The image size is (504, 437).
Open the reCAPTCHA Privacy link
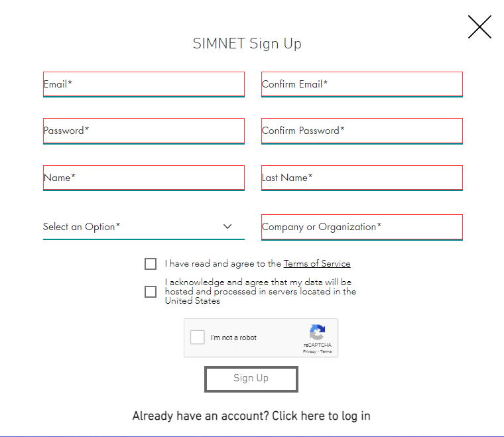coord(309,351)
